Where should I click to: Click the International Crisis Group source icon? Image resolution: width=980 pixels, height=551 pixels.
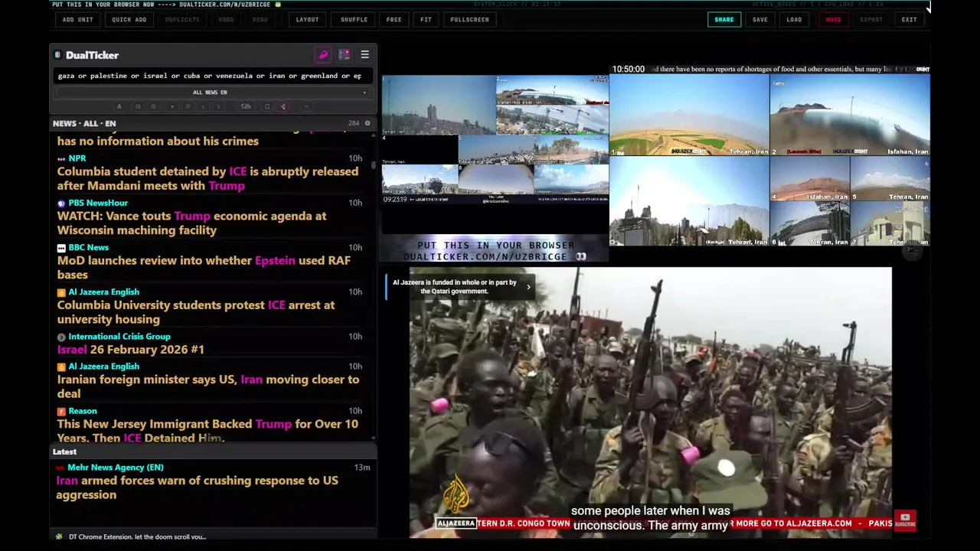61,337
